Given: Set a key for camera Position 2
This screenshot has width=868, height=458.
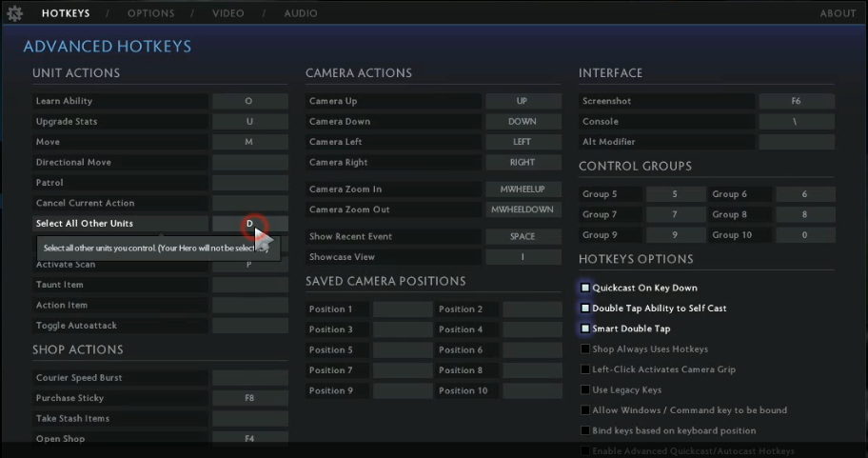Looking at the screenshot, I should [532, 309].
